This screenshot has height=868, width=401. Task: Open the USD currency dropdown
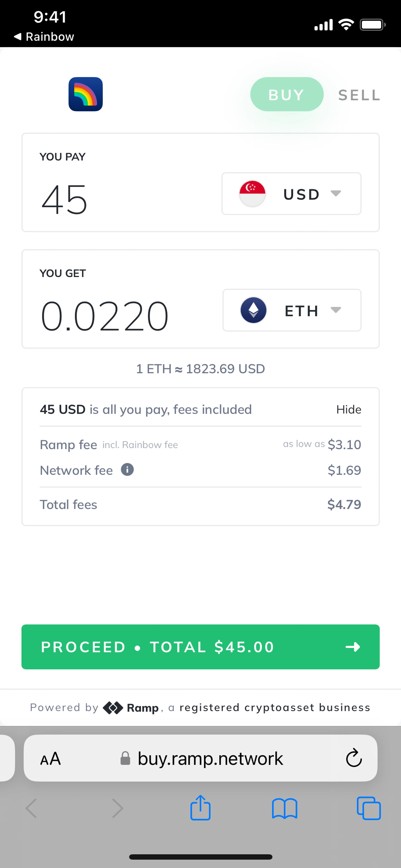(291, 194)
